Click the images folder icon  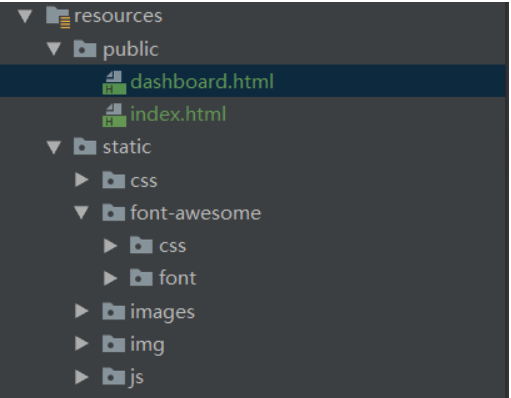(x=114, y=311)
